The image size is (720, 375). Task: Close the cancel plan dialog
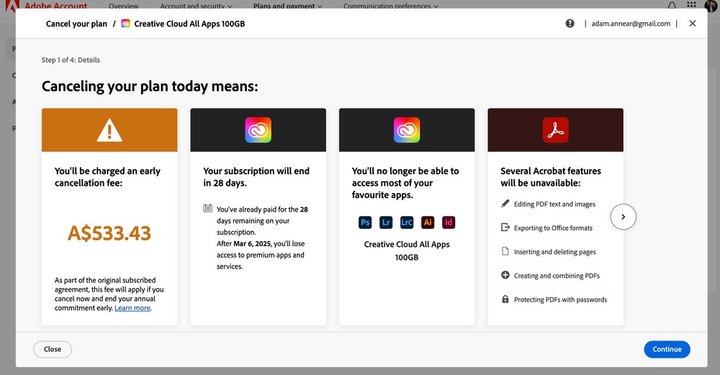(x=692, y=23)
